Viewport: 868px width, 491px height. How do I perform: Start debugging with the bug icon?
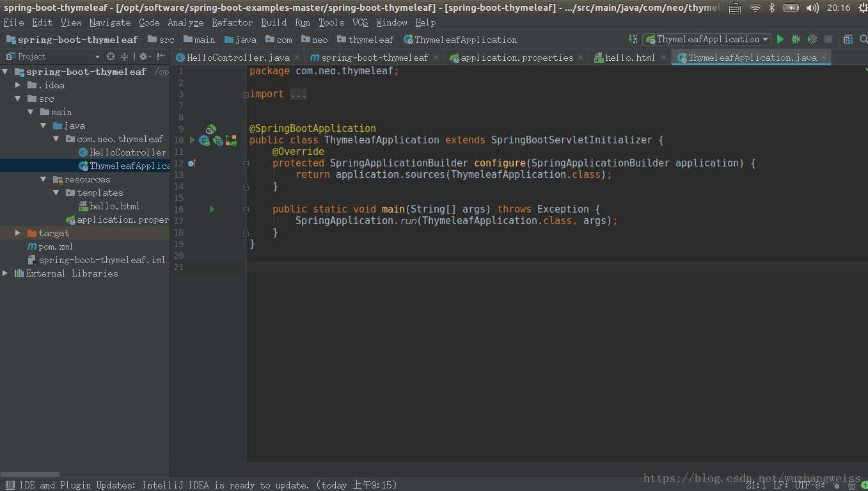[796, 39]
